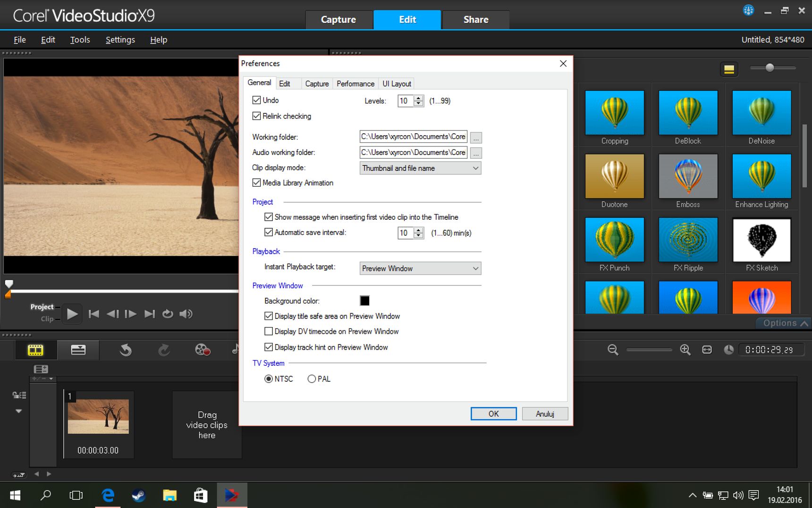Image resolution: width=812 pixels, height=508 pixels.
Task: Click the Redo arrow in timeline toolbar
Action: (164, 350)
